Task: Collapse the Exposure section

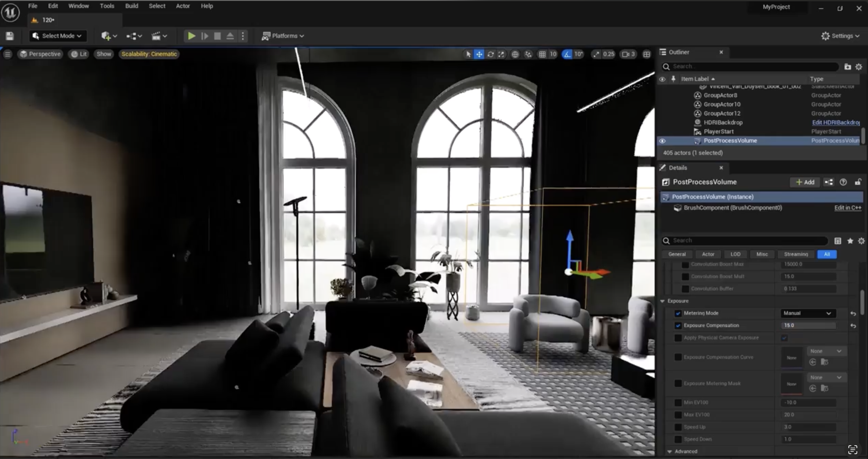Action: click(663, 301)
